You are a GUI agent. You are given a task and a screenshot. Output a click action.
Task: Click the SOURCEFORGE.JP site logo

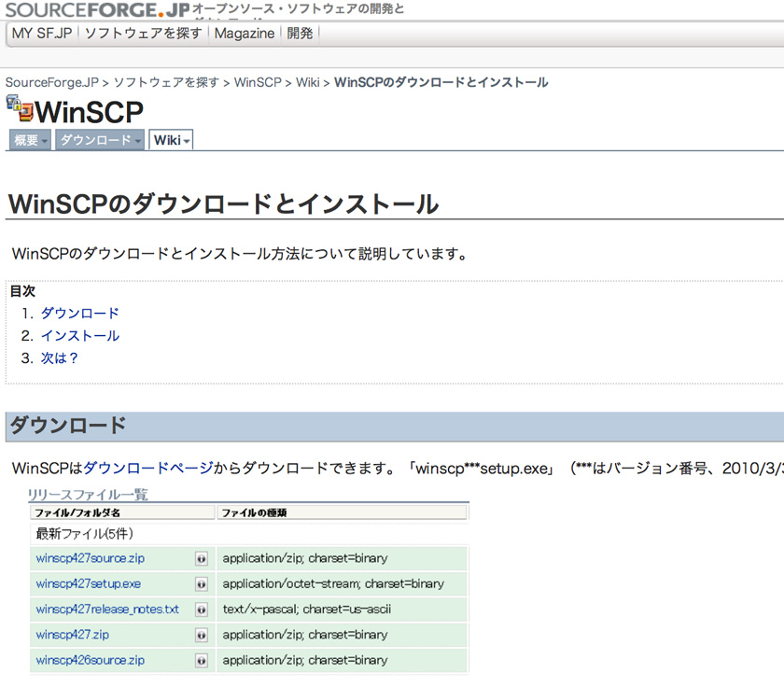click(97, 9)
